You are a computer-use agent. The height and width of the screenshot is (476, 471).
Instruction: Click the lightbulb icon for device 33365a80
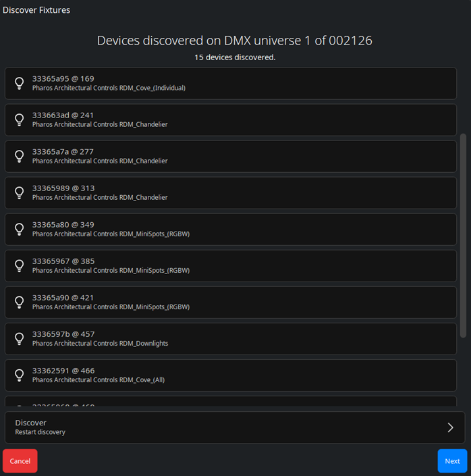pyautogui.click(x=20, y=229)
